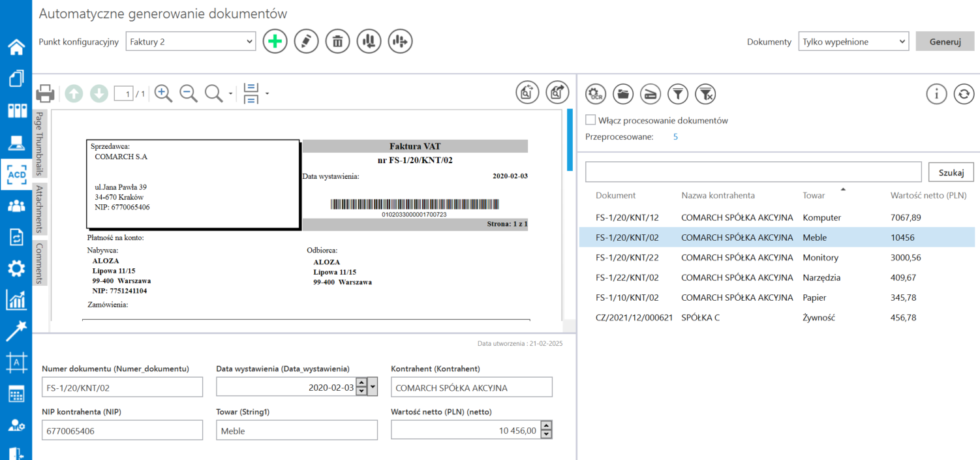Image resolution: width=980 pixels, height=460 pixels.
Task: Click the Generuj button
Action: tap(945, 42)
